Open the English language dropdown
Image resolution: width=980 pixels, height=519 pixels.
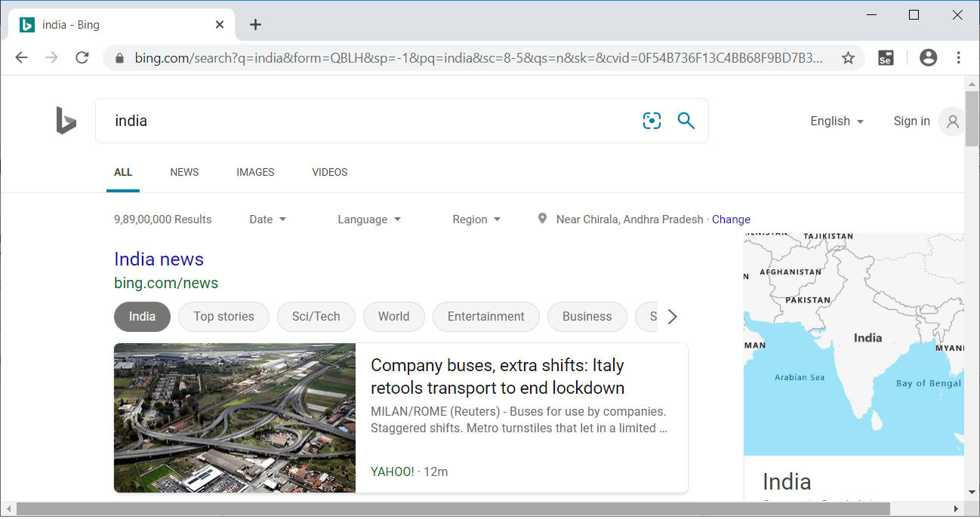(x=837, y=121)
